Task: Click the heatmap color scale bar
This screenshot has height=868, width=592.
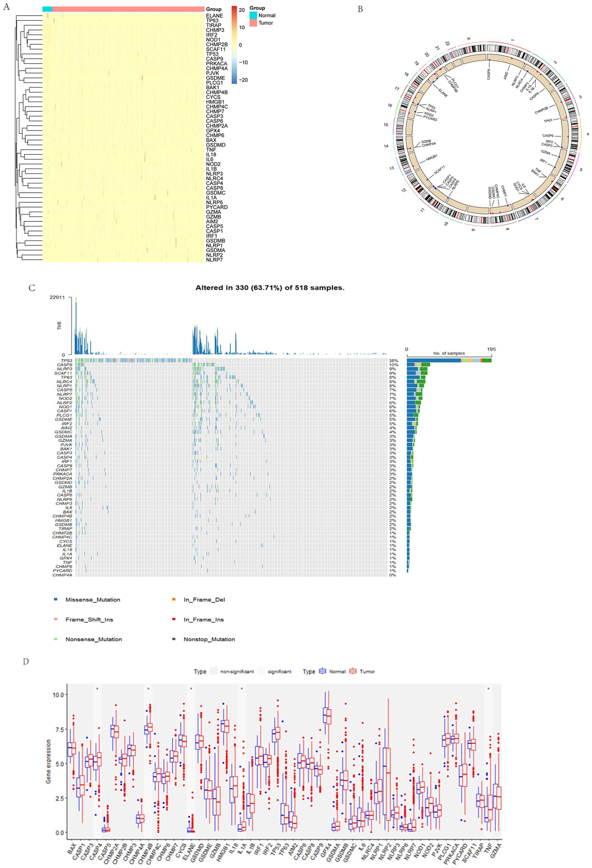Action: click(234, 44)
